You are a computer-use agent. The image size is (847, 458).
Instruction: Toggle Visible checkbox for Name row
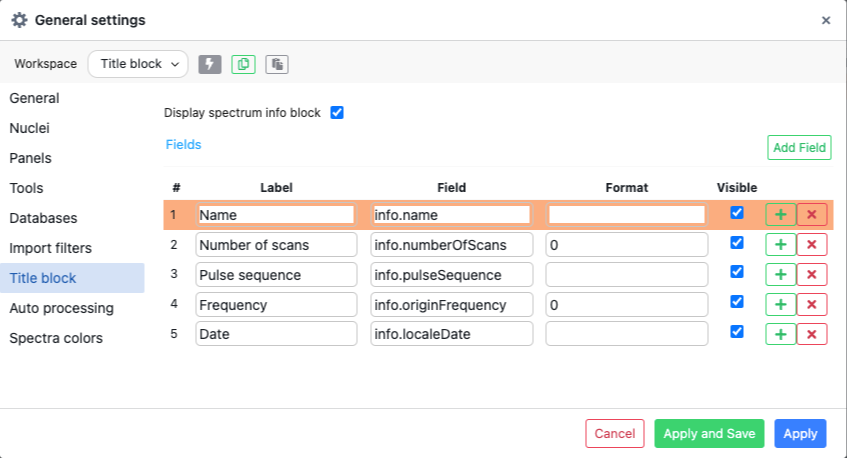[737, 213]
